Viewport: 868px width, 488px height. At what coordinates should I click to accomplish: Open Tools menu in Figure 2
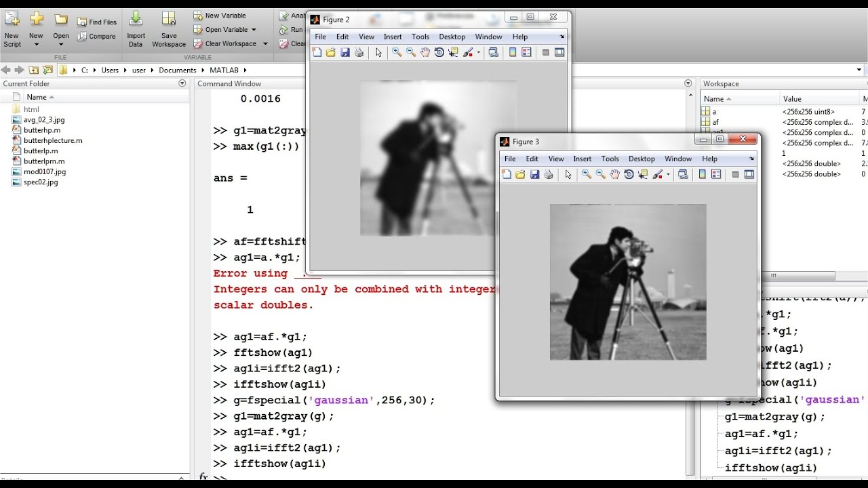(x=420, y=37)
